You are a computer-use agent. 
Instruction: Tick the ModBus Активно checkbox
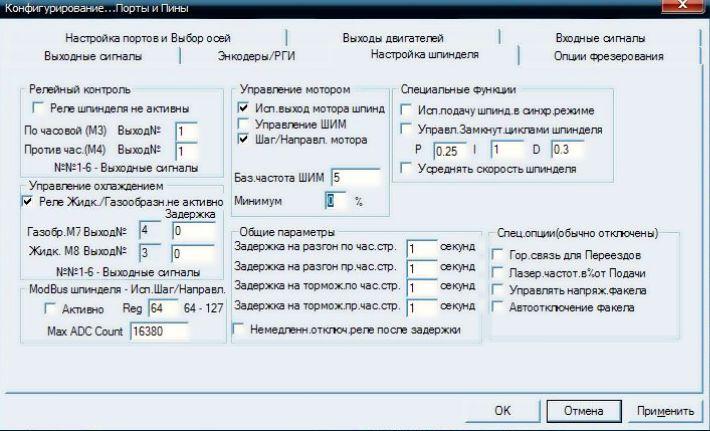pyautogui.click(x=39, y=311)
